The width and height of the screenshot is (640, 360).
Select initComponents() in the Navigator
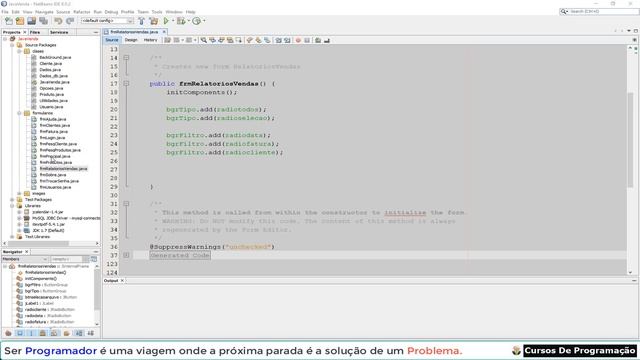coord(41,278)
